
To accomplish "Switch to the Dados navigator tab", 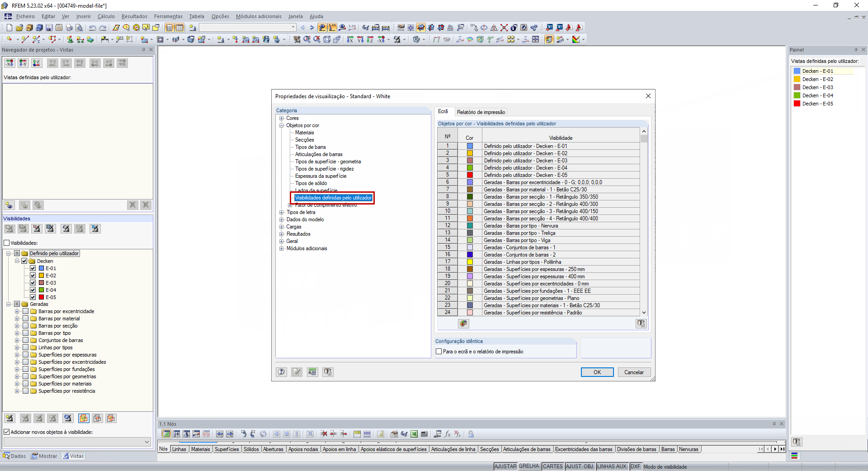I will (15, 456).
